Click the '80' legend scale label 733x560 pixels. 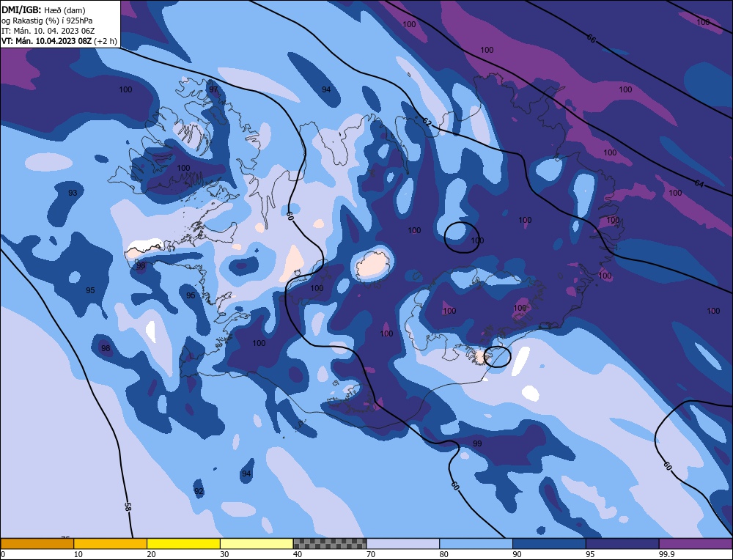tap(443, 554)
